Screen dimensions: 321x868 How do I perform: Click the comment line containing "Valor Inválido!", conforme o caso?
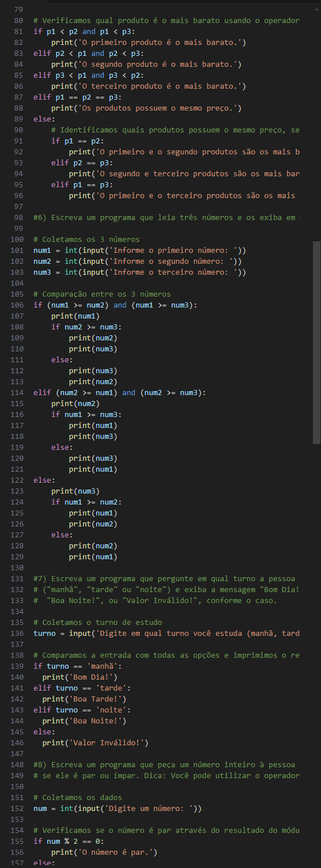tap(155, 600)
